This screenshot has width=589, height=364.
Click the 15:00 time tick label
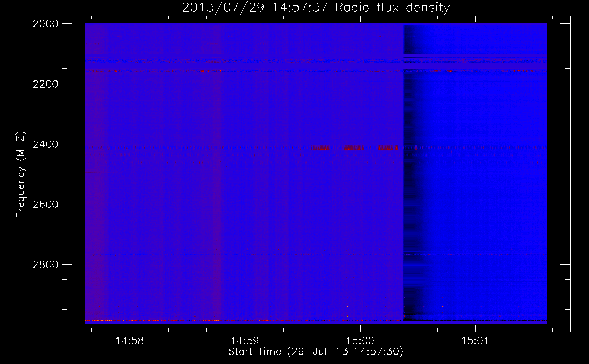[360, 341]
